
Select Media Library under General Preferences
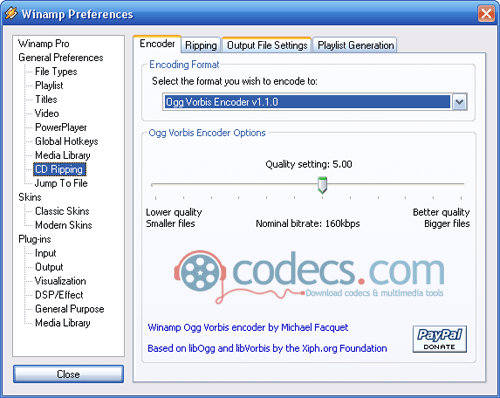coord(63,155)
